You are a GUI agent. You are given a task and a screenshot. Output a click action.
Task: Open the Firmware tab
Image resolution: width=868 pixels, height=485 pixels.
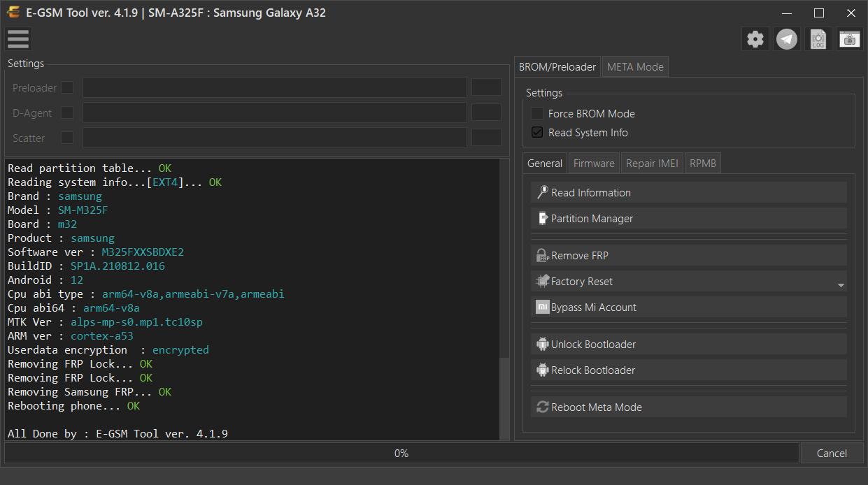594,164
